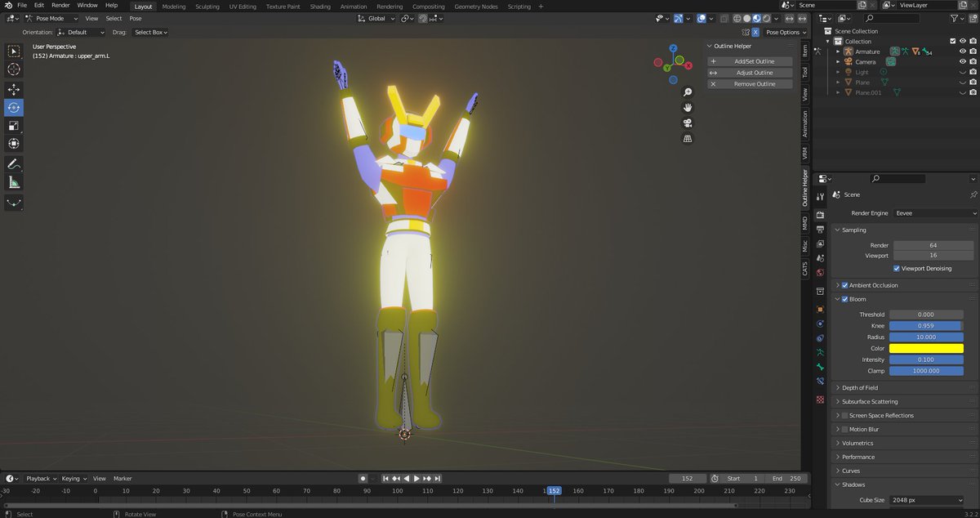Open the CATS sidebar tab
This screenshot has width=980, height=518.
[805, 267]
